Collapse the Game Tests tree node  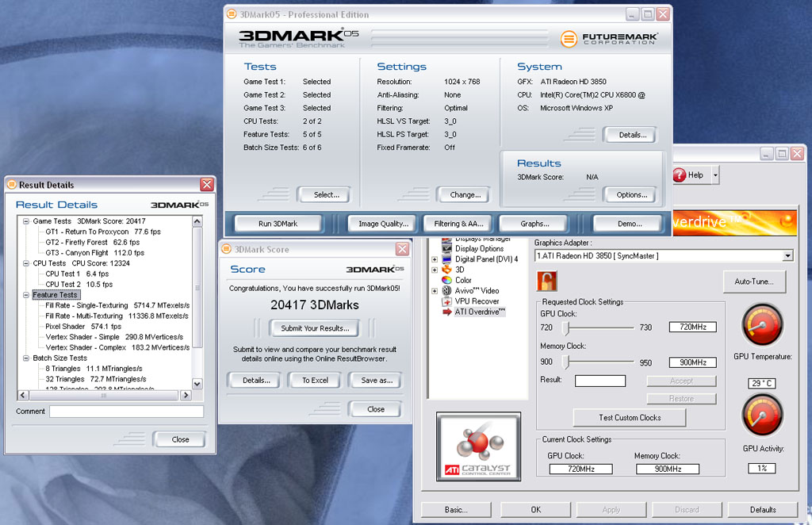click(x=26, y=221)
